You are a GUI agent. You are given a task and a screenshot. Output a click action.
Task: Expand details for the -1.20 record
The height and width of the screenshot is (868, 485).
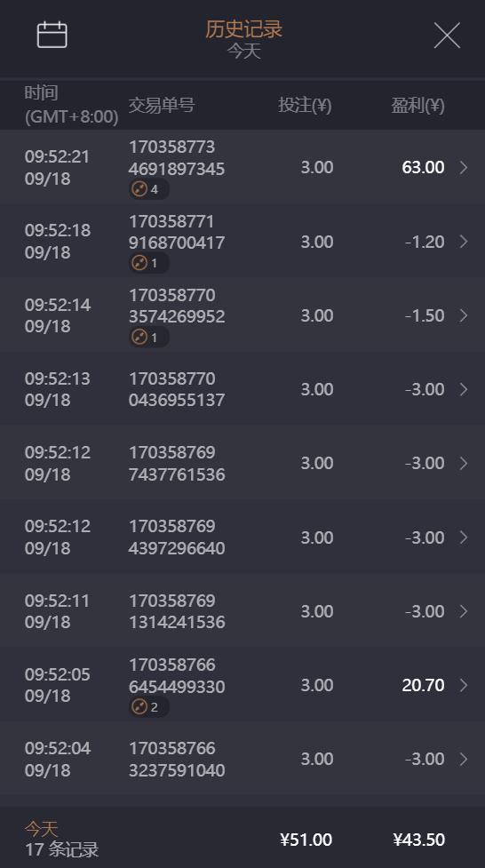(x=464, y=242)
